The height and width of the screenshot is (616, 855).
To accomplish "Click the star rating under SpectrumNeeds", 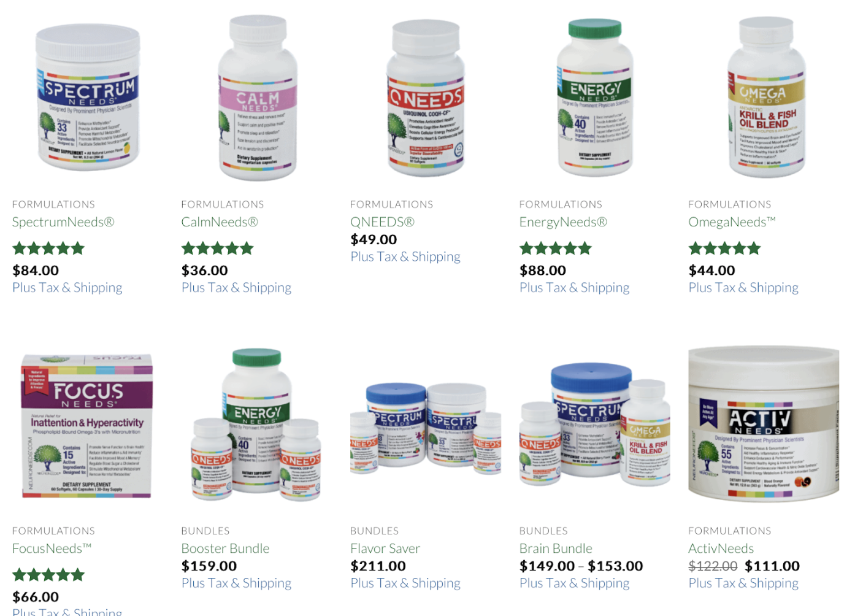I will point(48,248).
